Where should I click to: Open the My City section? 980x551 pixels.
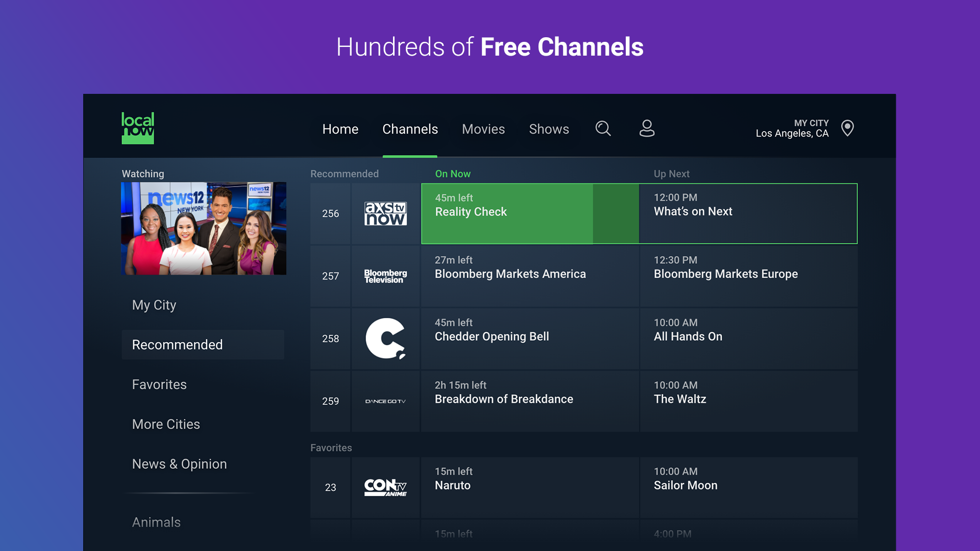(x=154, y=305)
